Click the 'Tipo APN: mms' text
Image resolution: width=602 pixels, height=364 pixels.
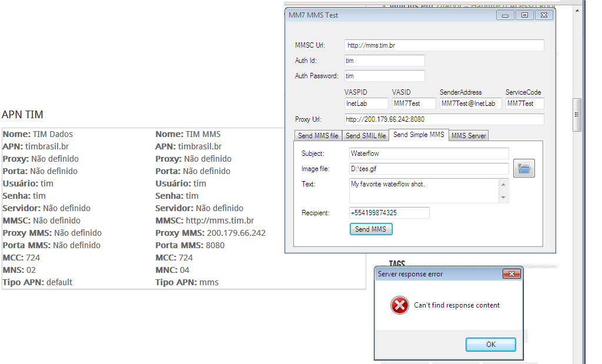coord(187,282)
